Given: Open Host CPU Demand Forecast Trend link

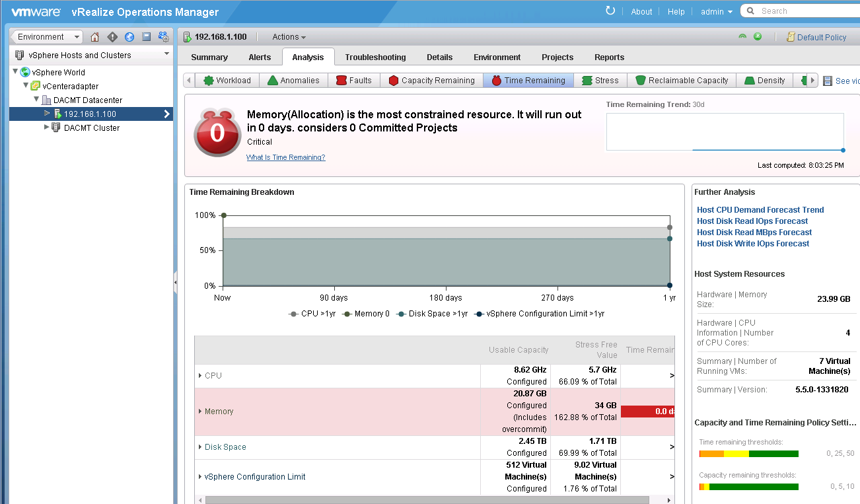Looking at the screenshot, I should coord(760,210).
